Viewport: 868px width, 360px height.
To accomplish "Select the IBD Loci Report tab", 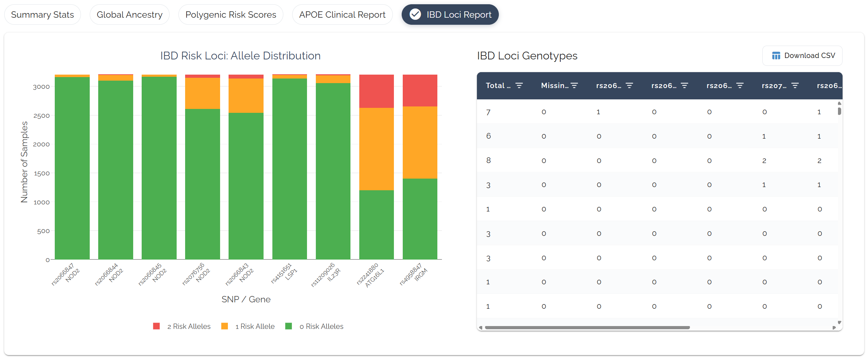I will 450,14.
